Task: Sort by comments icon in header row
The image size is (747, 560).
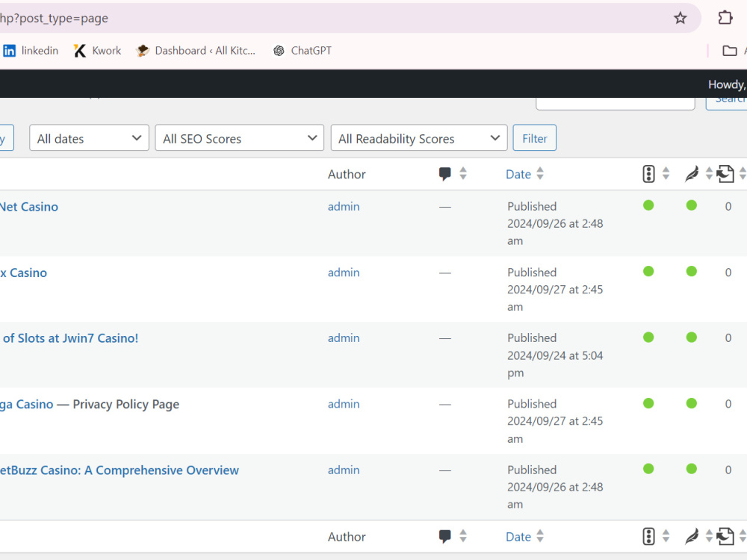Action: tap(444, 174)
